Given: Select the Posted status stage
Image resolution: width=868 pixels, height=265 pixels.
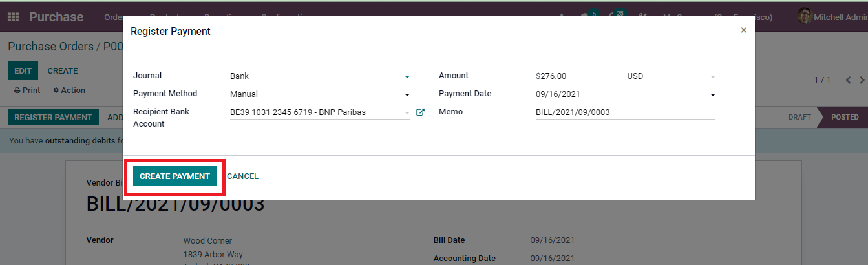Looking at the screenshot, I should (844, 118).
